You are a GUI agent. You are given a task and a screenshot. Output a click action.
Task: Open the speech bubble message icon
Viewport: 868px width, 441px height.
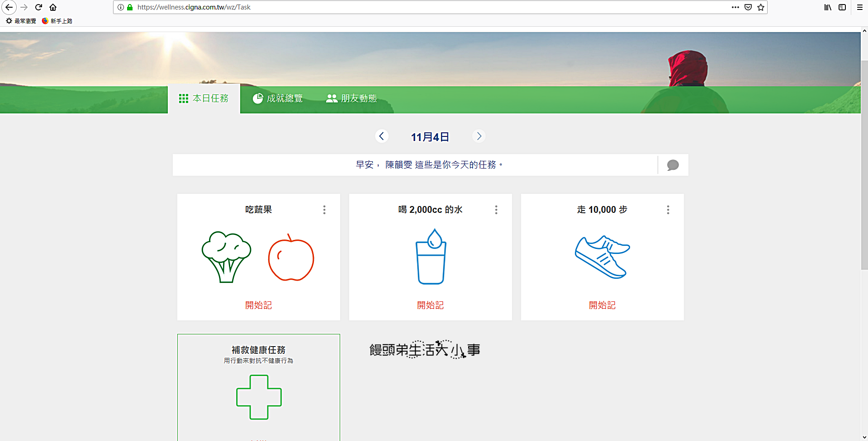coord(673,165)
